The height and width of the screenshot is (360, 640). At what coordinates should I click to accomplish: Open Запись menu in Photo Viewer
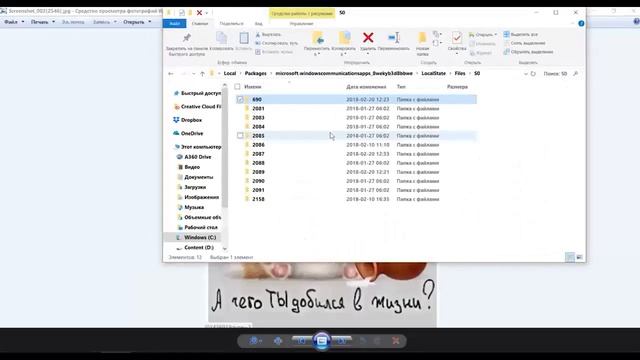[x=104, y=22]
